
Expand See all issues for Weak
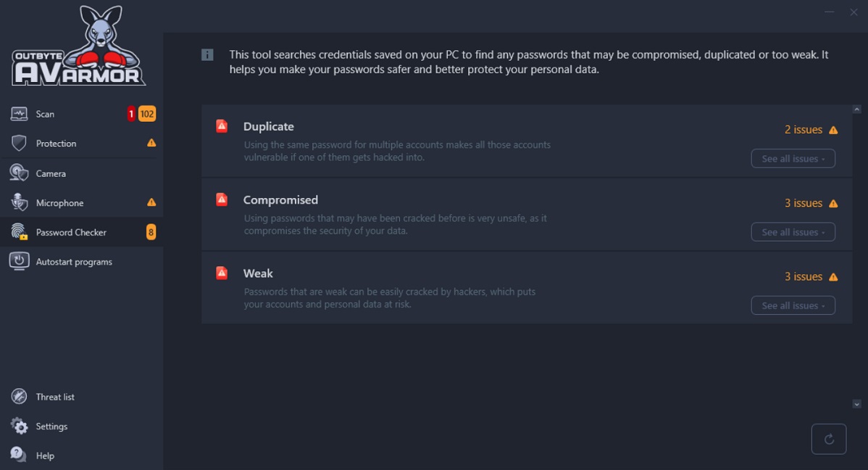(x=793, y=305)
